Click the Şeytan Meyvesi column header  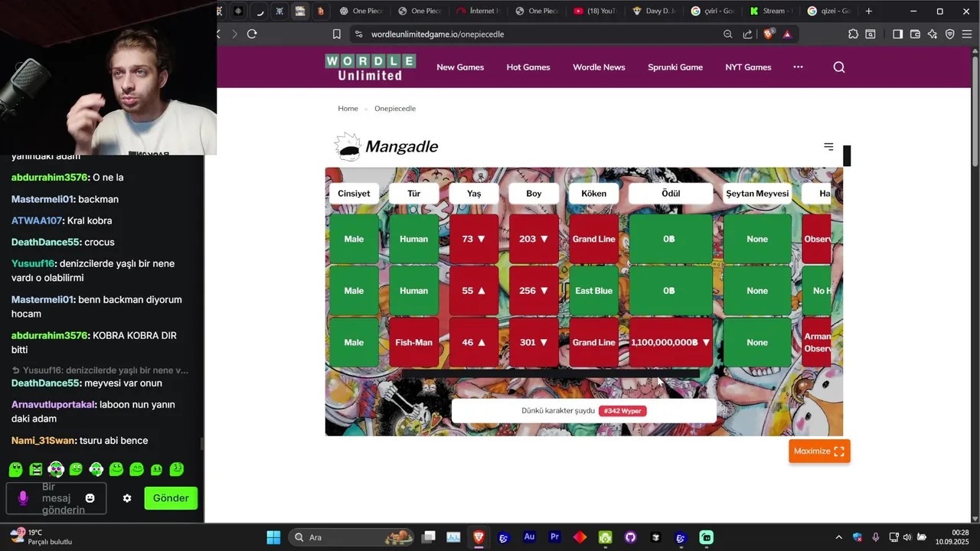click(x=757, y=194)
